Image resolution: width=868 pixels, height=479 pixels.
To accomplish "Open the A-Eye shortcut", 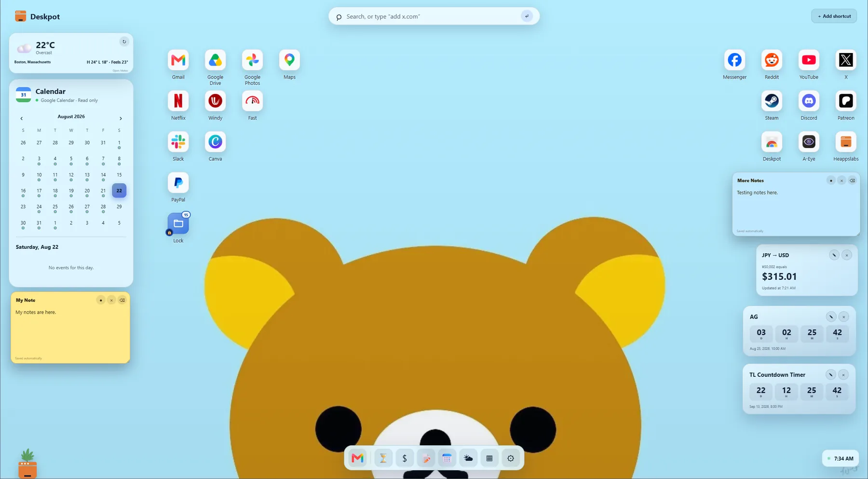I will (x=809, y=142).
